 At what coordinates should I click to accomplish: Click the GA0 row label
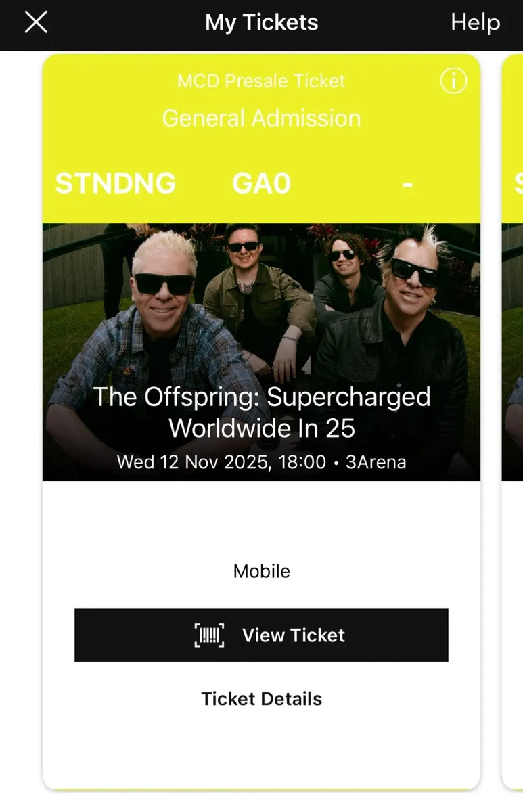click(261, 183)
